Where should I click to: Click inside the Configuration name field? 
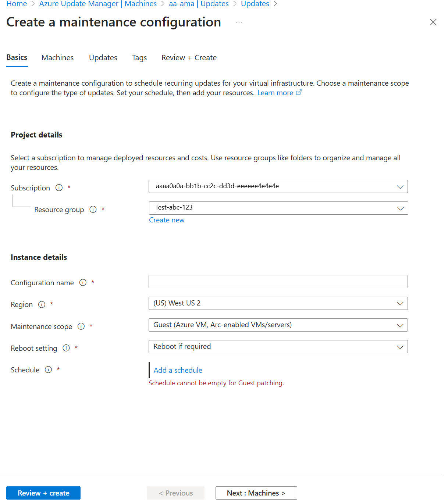(278, 281)
